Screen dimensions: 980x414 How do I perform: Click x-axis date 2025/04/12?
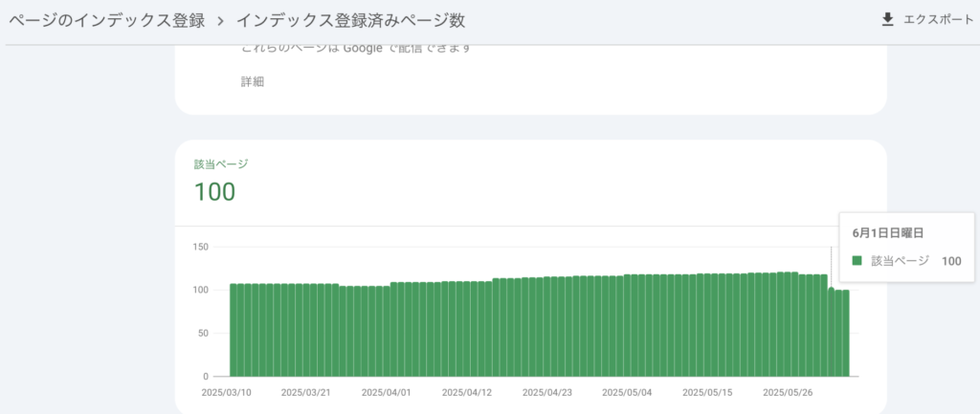[467, 393]
